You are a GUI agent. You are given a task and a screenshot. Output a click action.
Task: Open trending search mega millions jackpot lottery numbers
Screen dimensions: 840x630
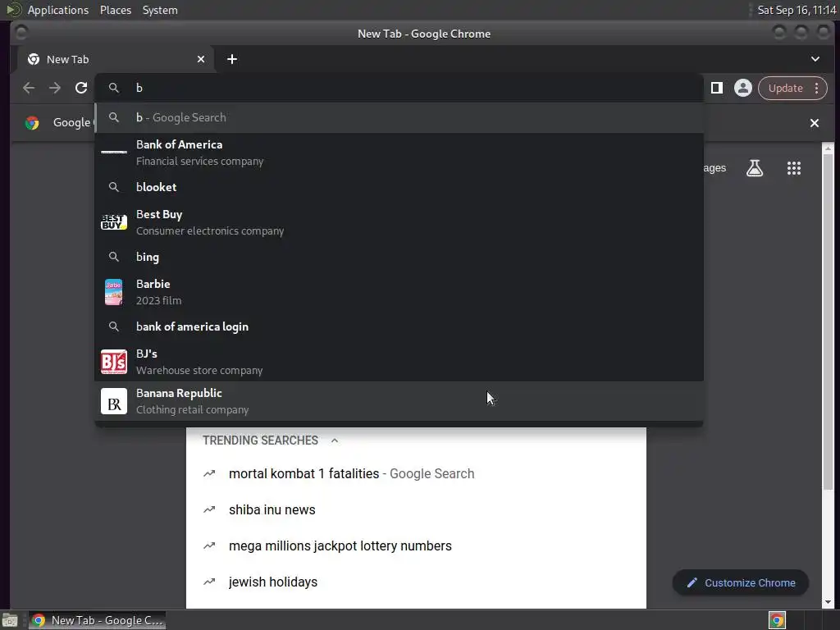pos(416,546)
